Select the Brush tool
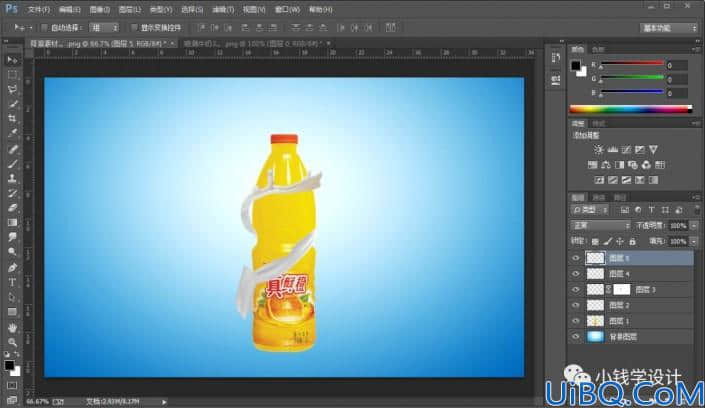The height and width of the screenshot is (408, 705). point(12,164)
